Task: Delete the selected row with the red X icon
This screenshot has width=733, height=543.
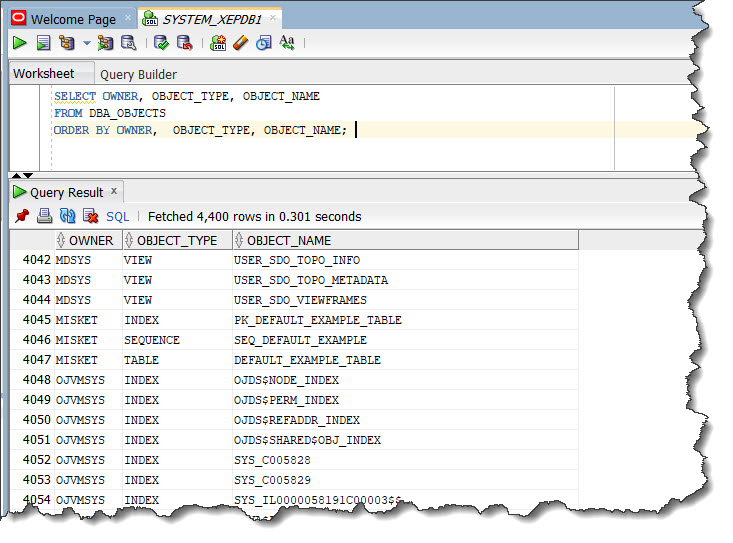Action: point(90,216)
